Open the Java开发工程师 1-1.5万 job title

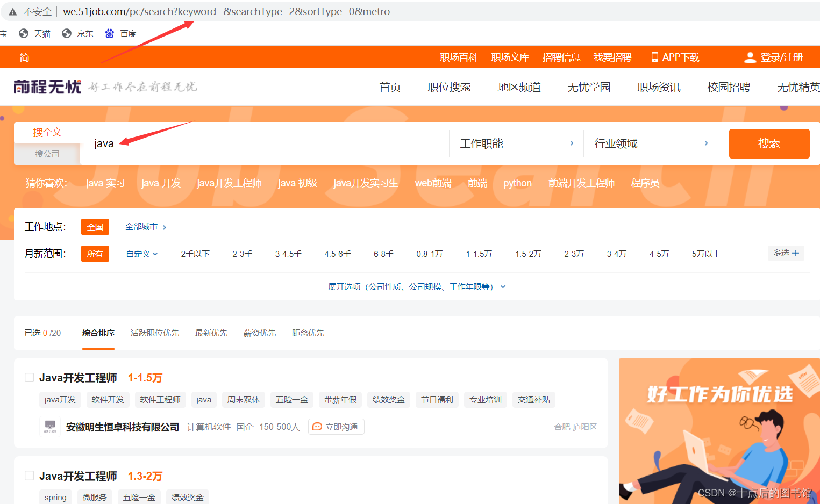click(78, 378)
